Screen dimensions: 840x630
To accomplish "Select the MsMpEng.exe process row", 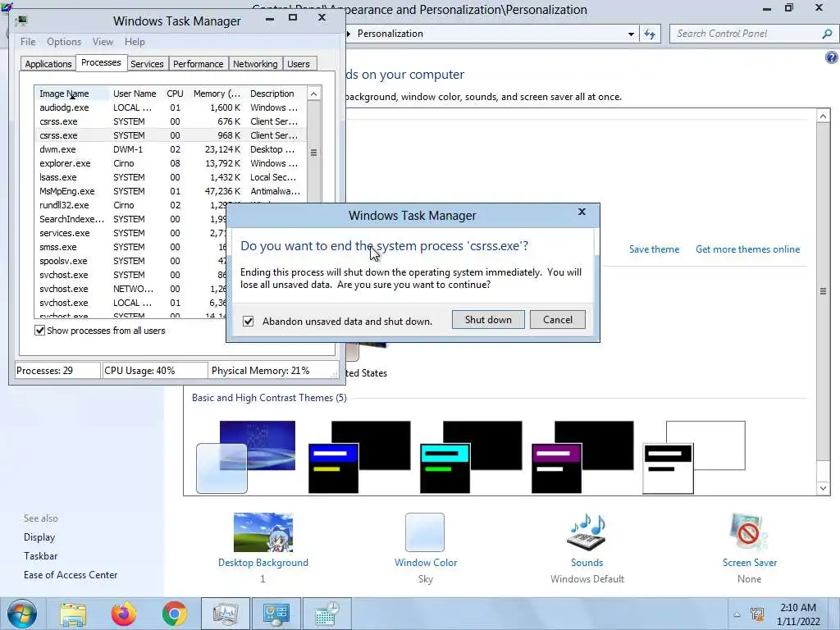I will (x=171, y=191).
